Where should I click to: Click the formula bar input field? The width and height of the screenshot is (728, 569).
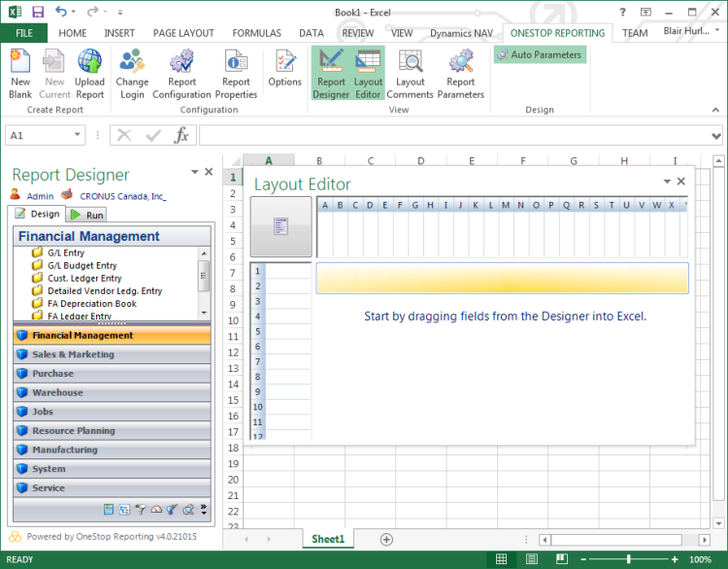455,135
